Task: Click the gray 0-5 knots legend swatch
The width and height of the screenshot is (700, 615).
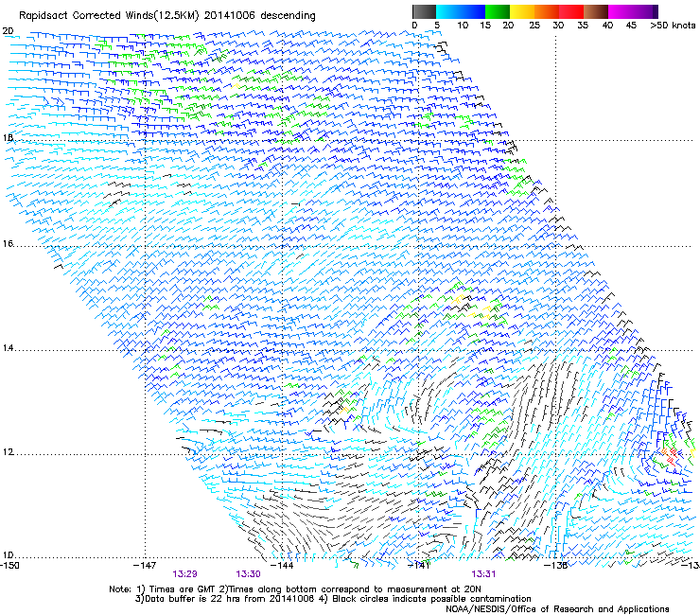Action: 424,11
